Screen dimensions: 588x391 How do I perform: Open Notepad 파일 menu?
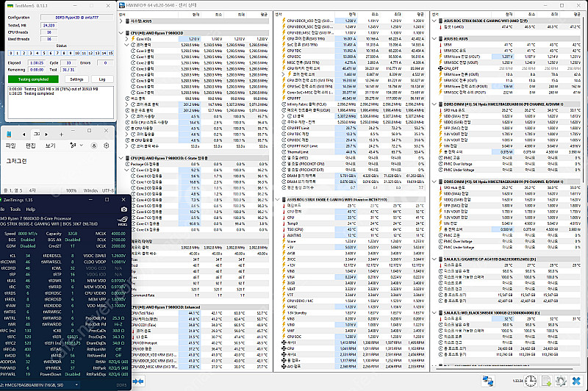tap(10, 146)
